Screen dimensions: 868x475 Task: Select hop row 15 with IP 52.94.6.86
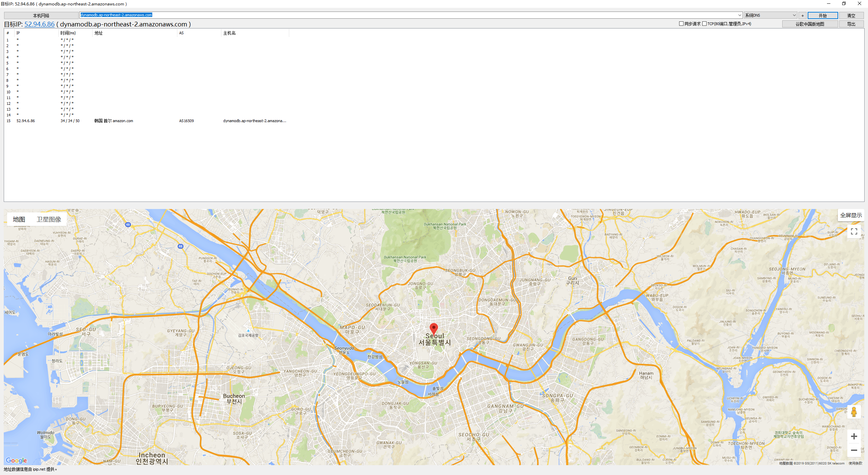26,121
